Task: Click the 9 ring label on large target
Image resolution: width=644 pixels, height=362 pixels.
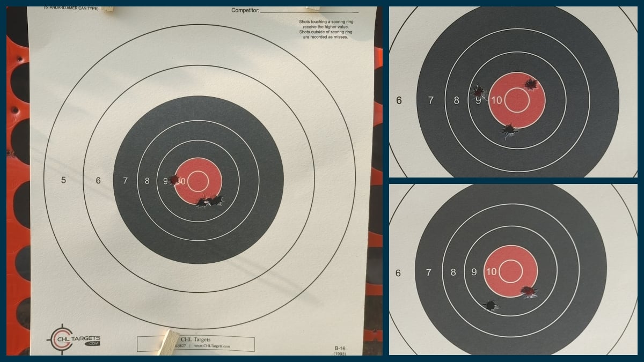Action: point(165,181)
